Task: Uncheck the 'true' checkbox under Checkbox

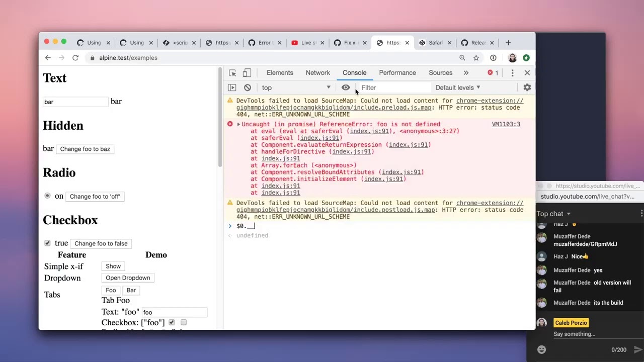Action: 47,243
